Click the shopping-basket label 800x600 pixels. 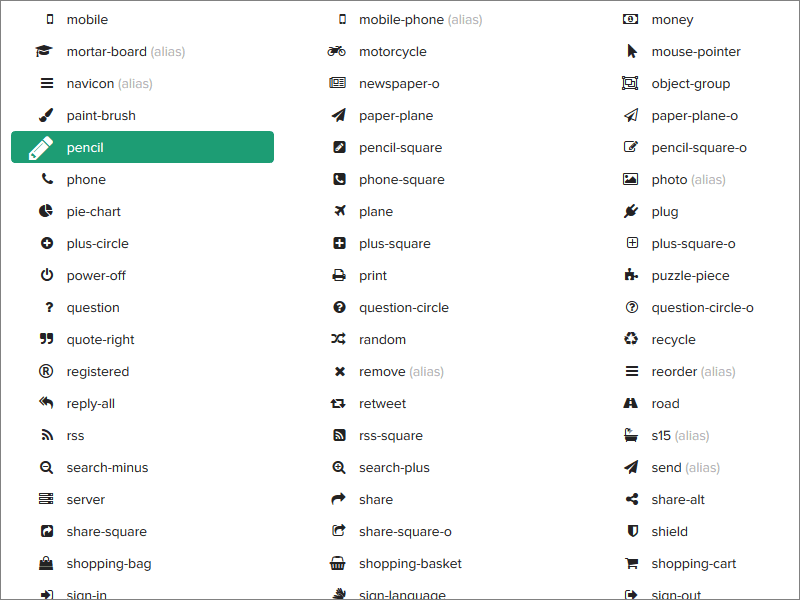[410, 564]
